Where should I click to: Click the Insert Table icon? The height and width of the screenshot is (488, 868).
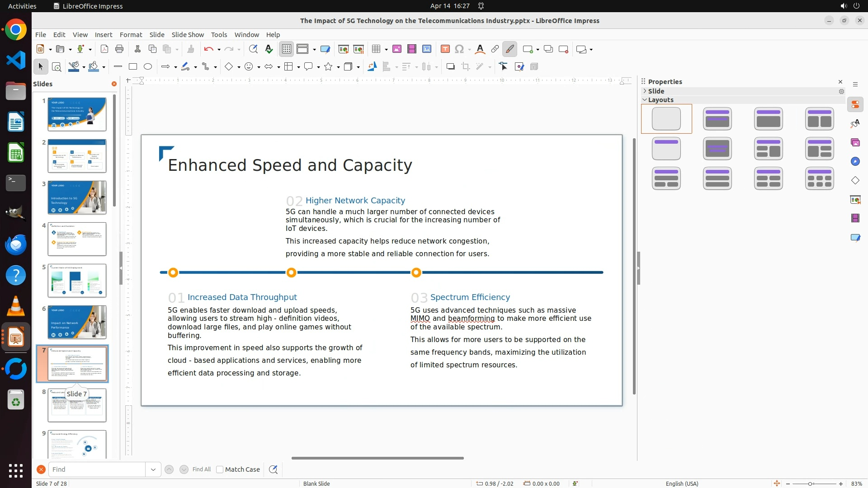click(376, 49)
